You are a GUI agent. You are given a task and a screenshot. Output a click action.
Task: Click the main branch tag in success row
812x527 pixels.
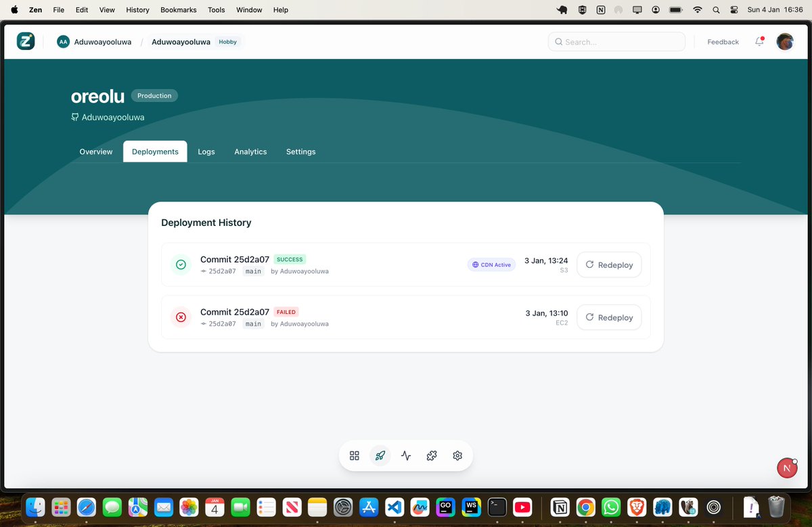click(x=253, y=271)
